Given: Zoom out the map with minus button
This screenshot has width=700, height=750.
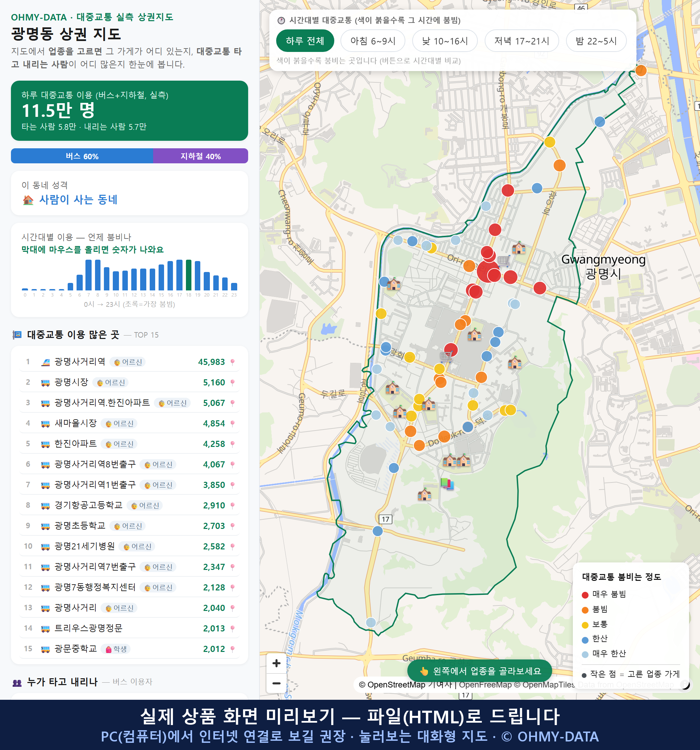Looking at the screenshot, I should 276,683.
